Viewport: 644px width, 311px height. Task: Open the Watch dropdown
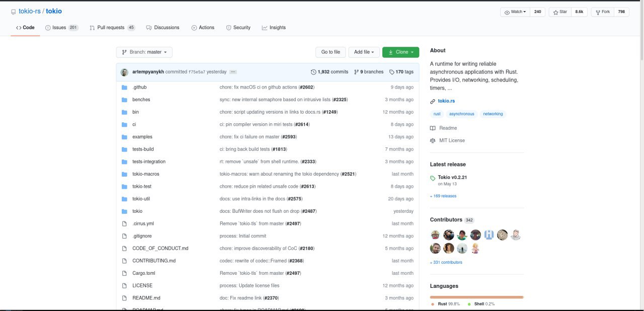[515, 12]
